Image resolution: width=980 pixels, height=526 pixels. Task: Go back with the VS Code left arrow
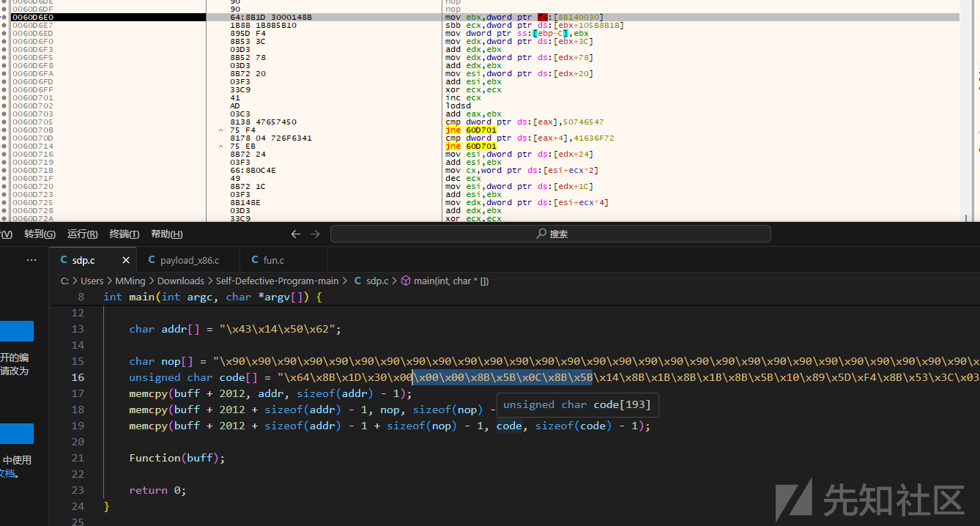pyautogui.click(x=296, y=234)
